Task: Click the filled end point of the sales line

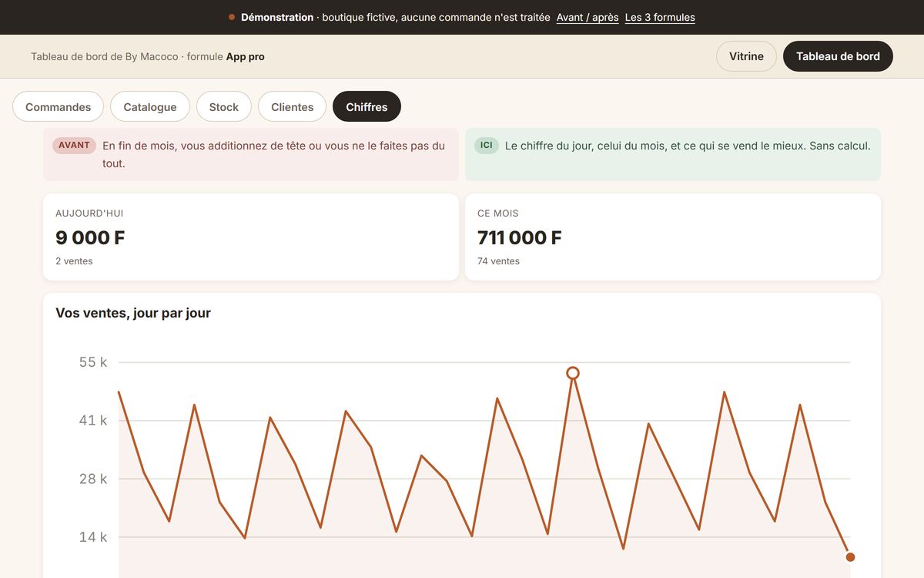Action: click(x=850, y=557)
